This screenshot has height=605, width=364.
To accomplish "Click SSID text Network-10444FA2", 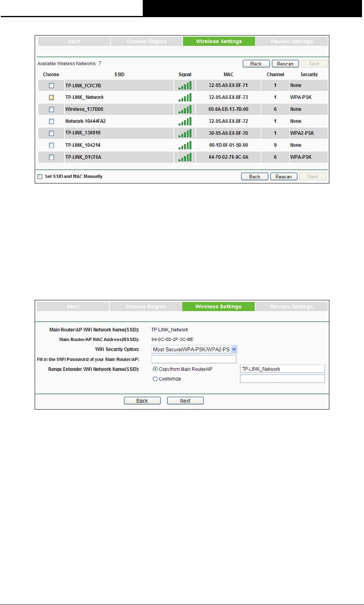I will tap(85, 121).
